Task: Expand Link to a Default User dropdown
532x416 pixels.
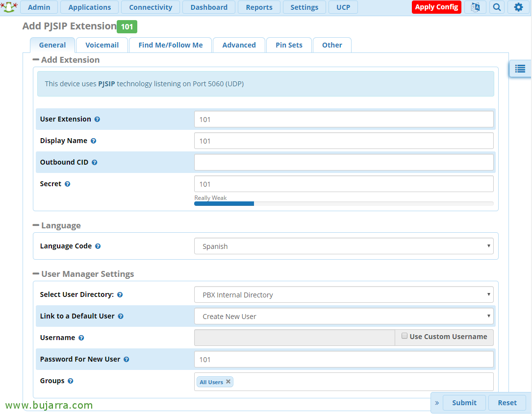Action: click(344, 317)
